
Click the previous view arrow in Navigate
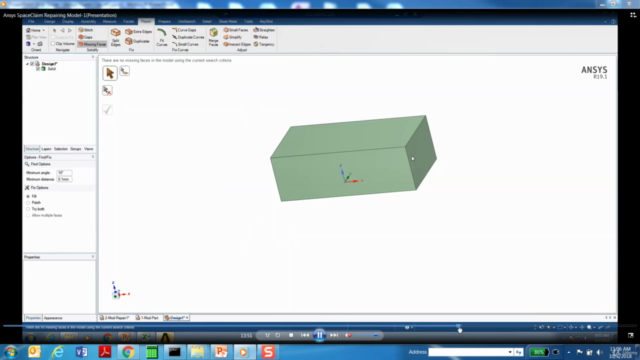(62, 30)
